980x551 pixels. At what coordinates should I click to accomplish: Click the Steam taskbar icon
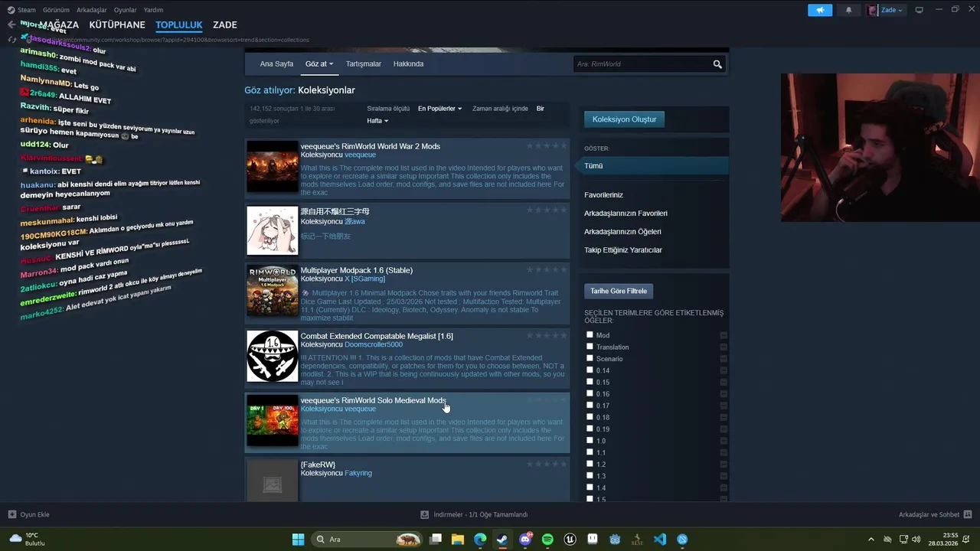coord(502,540)
